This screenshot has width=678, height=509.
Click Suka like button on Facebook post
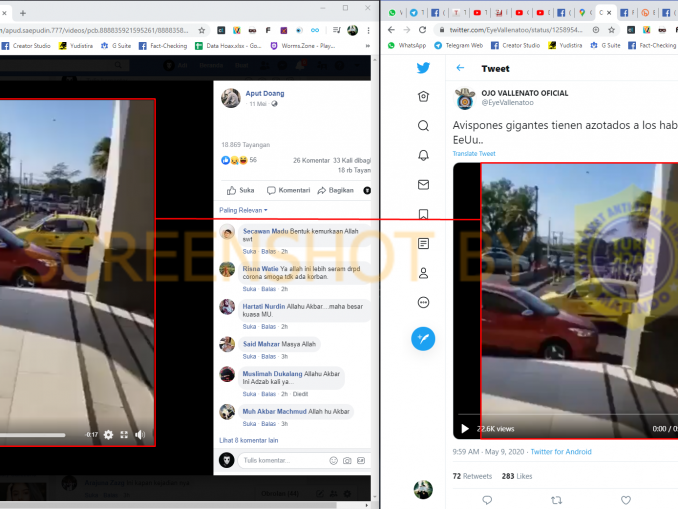[x=240, y=190]
